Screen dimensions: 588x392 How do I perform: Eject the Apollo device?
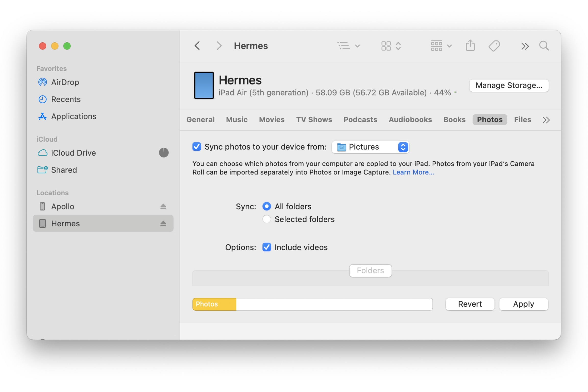click(163, 207)
